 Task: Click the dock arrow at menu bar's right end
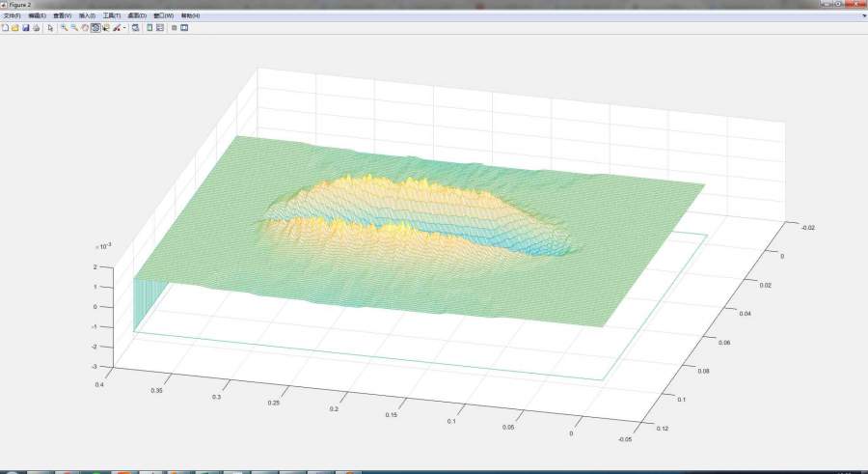863,15
